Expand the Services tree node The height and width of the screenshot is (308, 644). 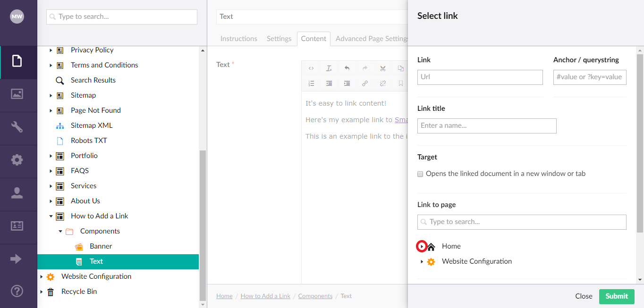pos(51,186)
